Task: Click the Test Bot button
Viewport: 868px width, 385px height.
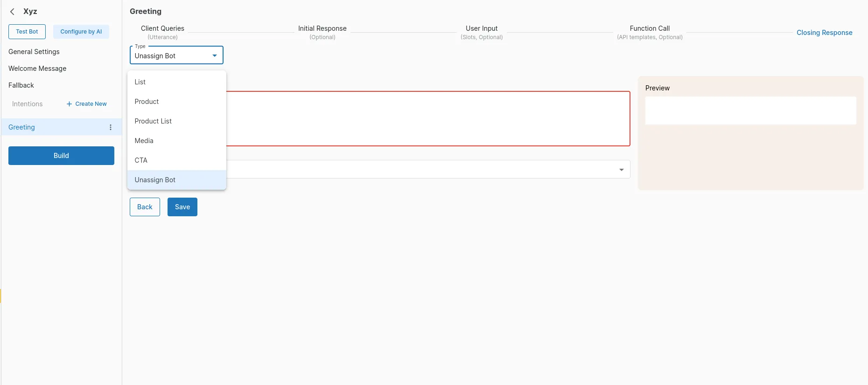Action: [27, 32]
